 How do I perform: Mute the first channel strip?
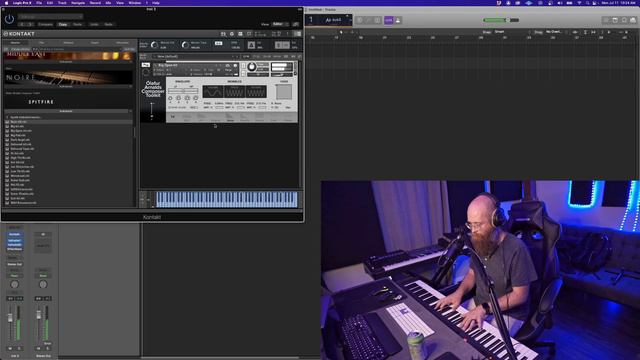(10, 349)
